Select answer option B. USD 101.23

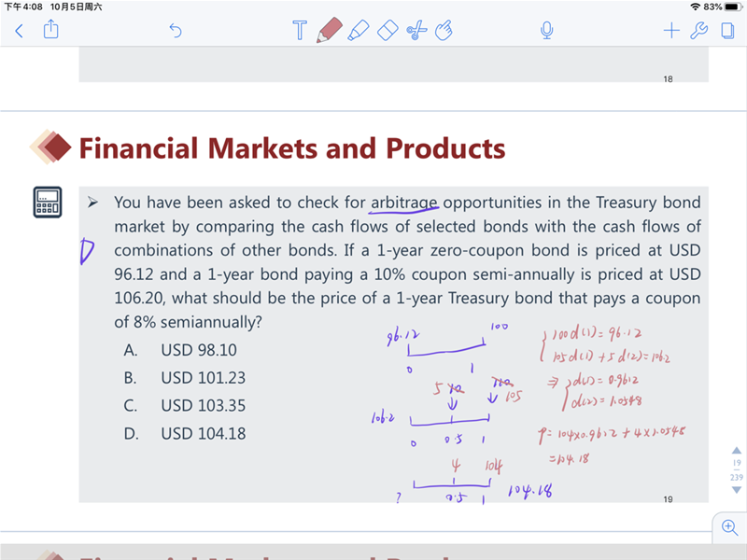click(184, 378)
